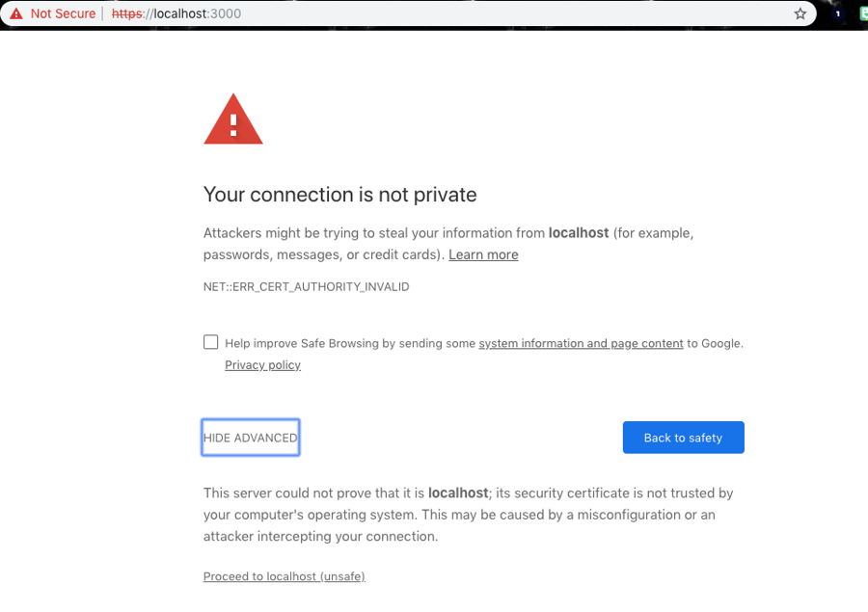
Task: Click the bold localhost in the attackers warning
Action: [579, 233]
